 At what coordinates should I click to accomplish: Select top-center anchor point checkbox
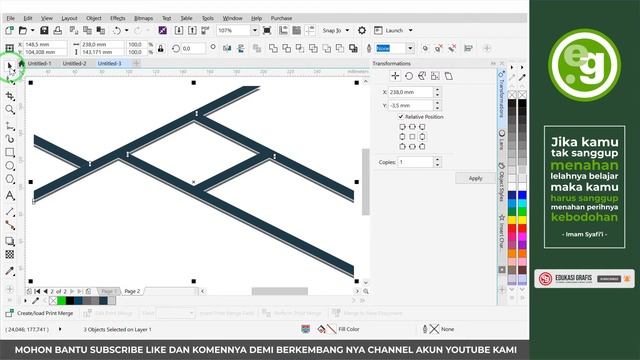coord(412,127)
